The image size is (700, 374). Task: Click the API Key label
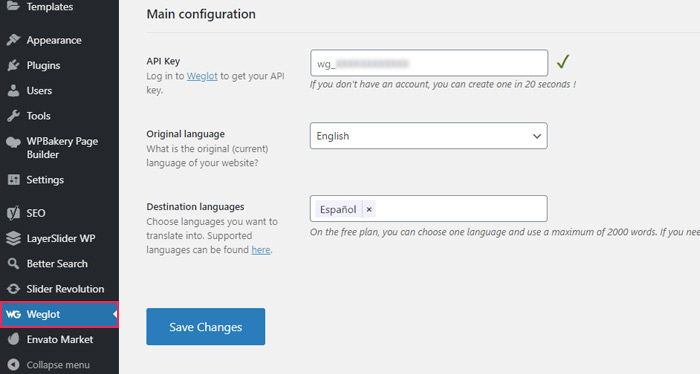click(163, 61)
